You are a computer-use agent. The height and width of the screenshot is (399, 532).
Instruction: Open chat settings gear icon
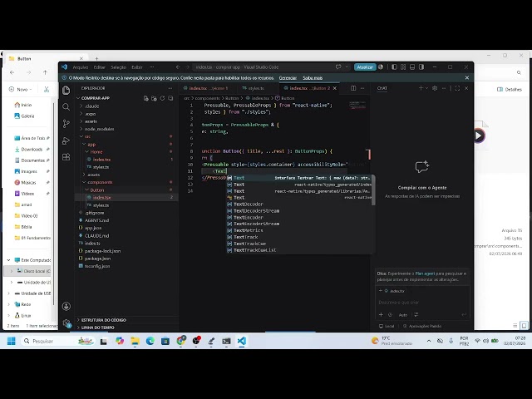pyautogui.click(x=435, y=88)
